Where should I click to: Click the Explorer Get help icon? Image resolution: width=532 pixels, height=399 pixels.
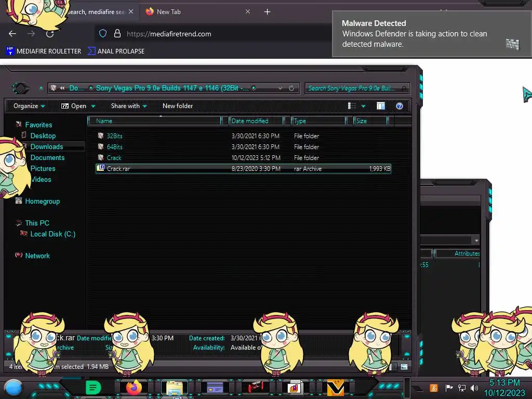(x=400, y=106)
